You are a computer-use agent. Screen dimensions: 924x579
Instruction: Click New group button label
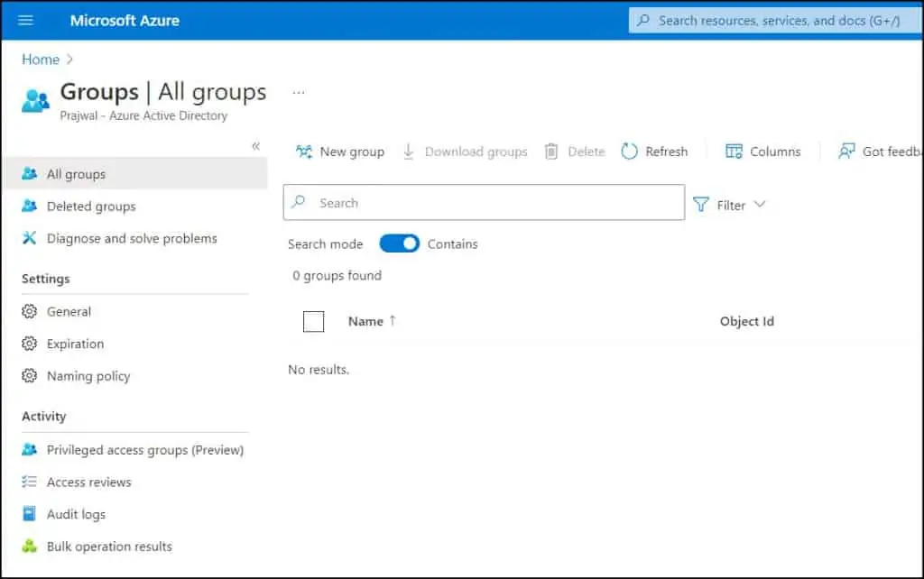pos(352,152)
